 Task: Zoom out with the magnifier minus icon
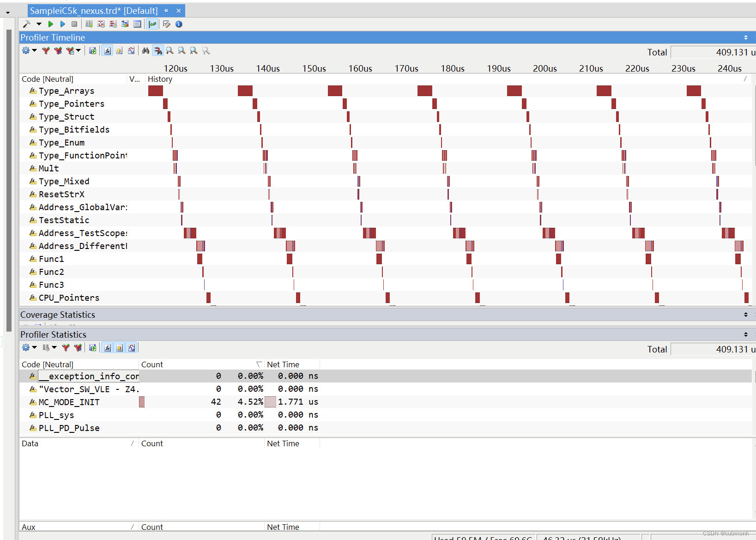point(182,50)
